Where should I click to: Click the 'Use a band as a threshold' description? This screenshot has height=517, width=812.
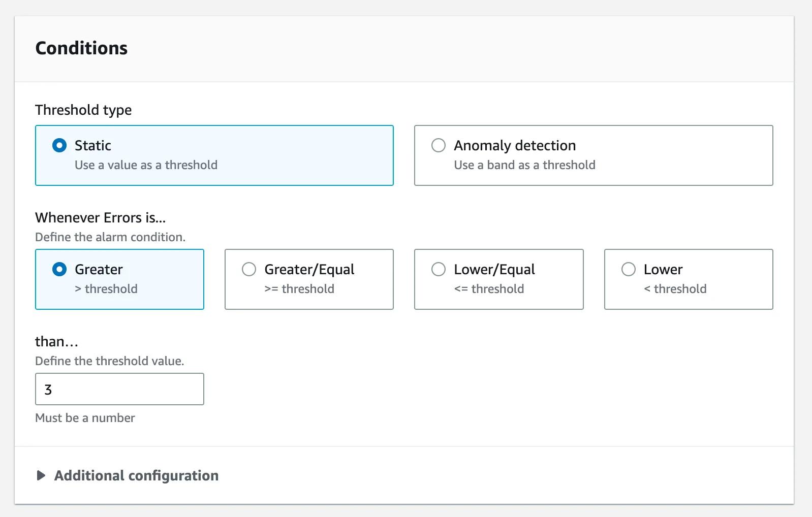coord(524,165)
